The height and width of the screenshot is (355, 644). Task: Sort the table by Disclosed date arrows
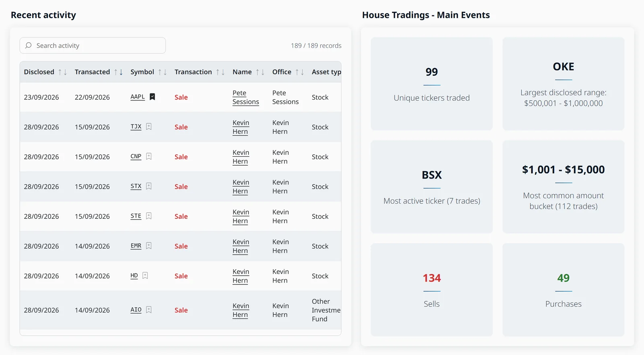(x=62, y=72)
